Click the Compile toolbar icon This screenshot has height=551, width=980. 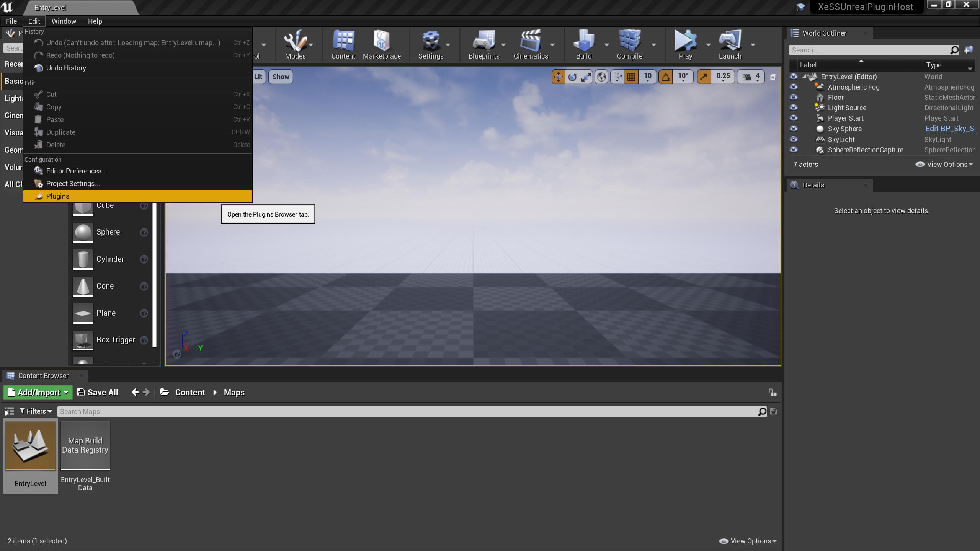[629, 45]
